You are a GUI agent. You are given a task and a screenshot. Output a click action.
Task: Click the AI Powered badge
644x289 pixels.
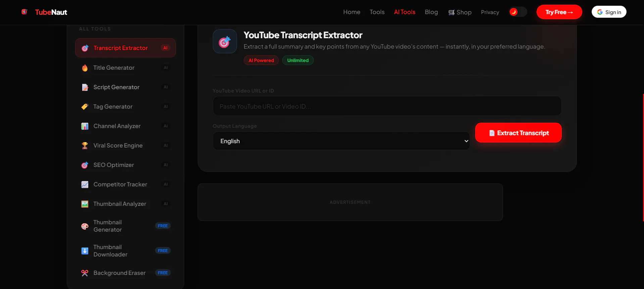[261, 60]
